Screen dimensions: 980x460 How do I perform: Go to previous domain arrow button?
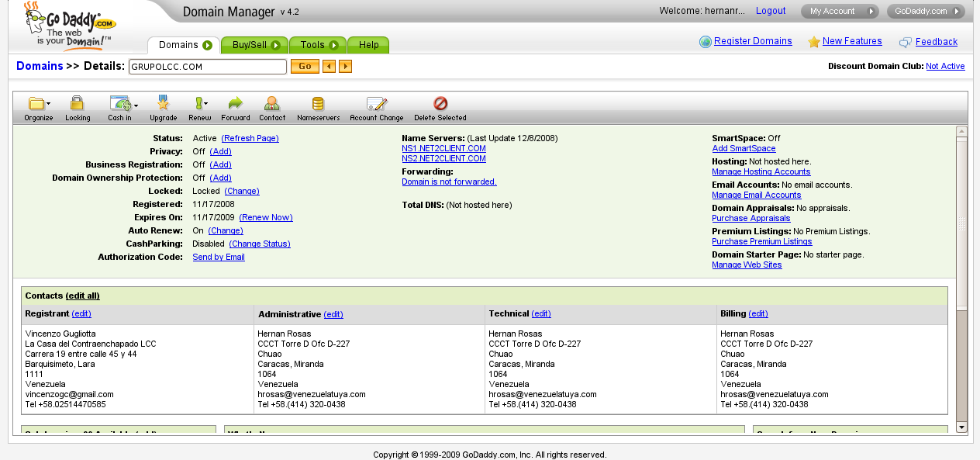pyautogui.click(x=329, y=67)
